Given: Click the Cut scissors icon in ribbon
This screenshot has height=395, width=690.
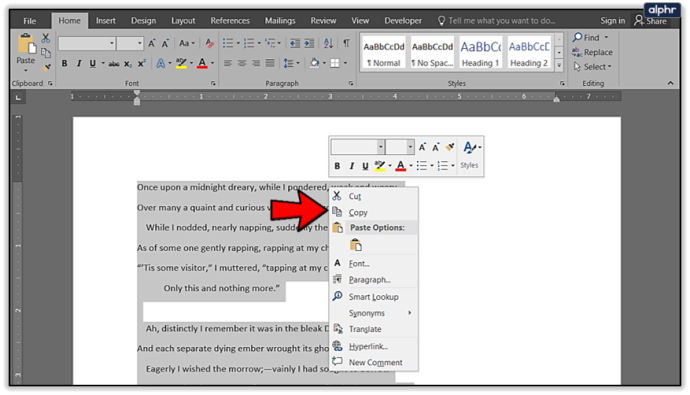Looking at the screenshot, I should pos(46,38).
